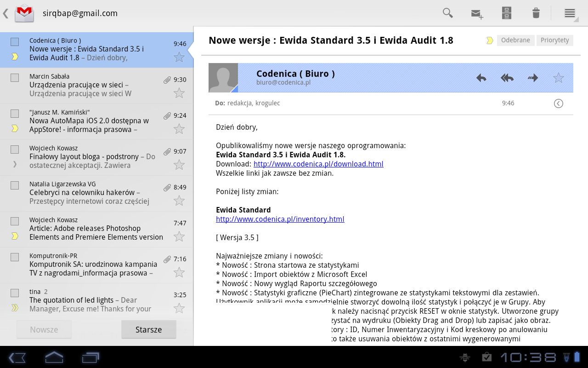Select checkbox for Marcin Sabała email
This screenshot has height=368, width=588.
tap(15, 78)
